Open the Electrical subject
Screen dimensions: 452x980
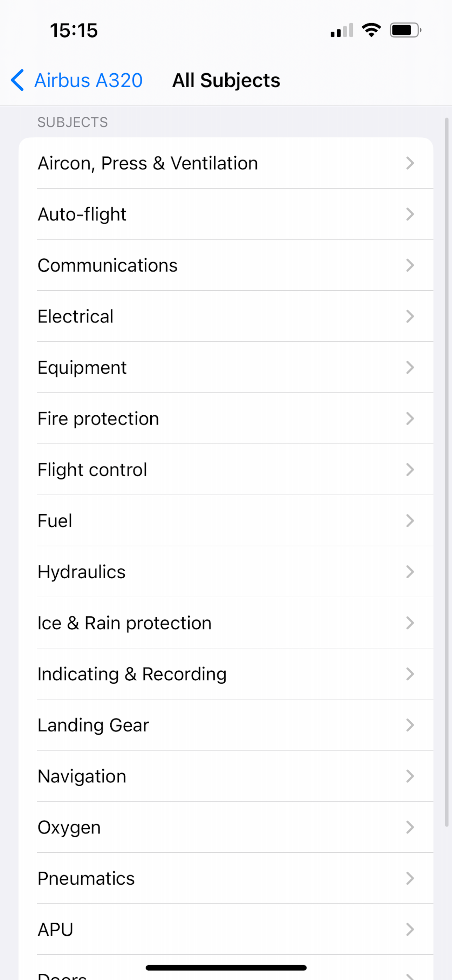226,316
